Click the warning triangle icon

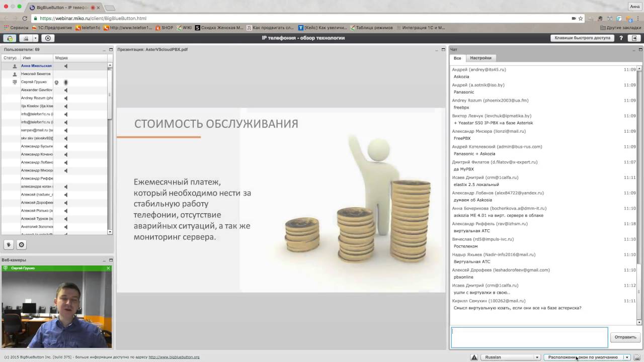[474, 357]
